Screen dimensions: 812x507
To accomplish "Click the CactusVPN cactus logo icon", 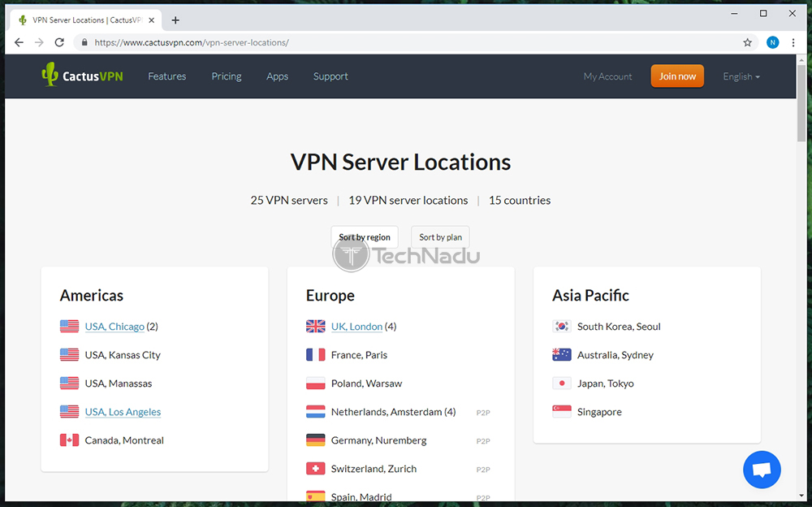I will tap(50, 74).
